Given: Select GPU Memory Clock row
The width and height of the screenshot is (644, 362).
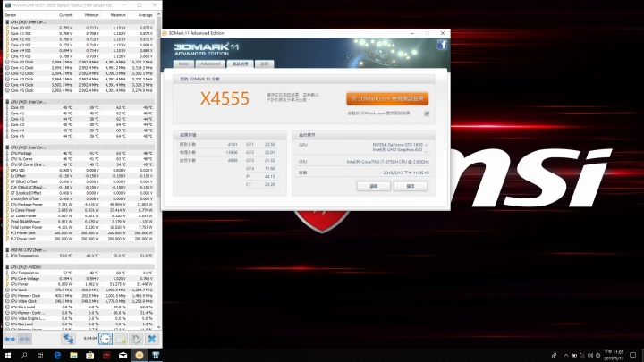Looking at the screenshot, I should [x=80, y=296].
